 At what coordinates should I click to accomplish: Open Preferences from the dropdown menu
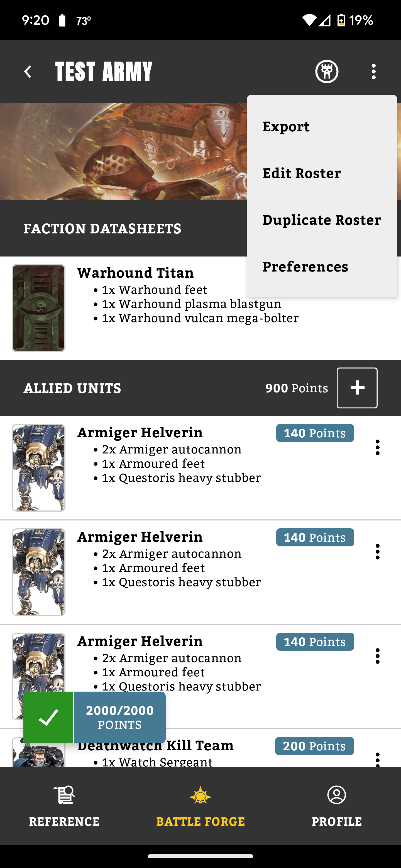click(305, 267)
